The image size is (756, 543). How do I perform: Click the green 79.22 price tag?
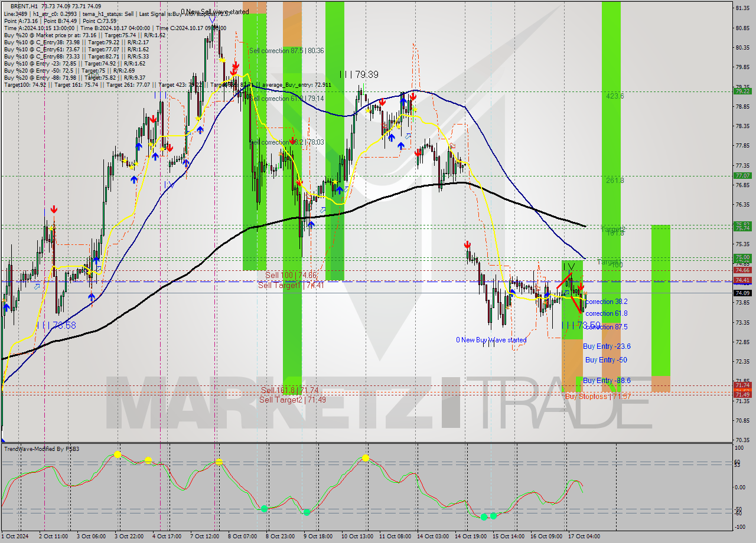coord(742,91)
